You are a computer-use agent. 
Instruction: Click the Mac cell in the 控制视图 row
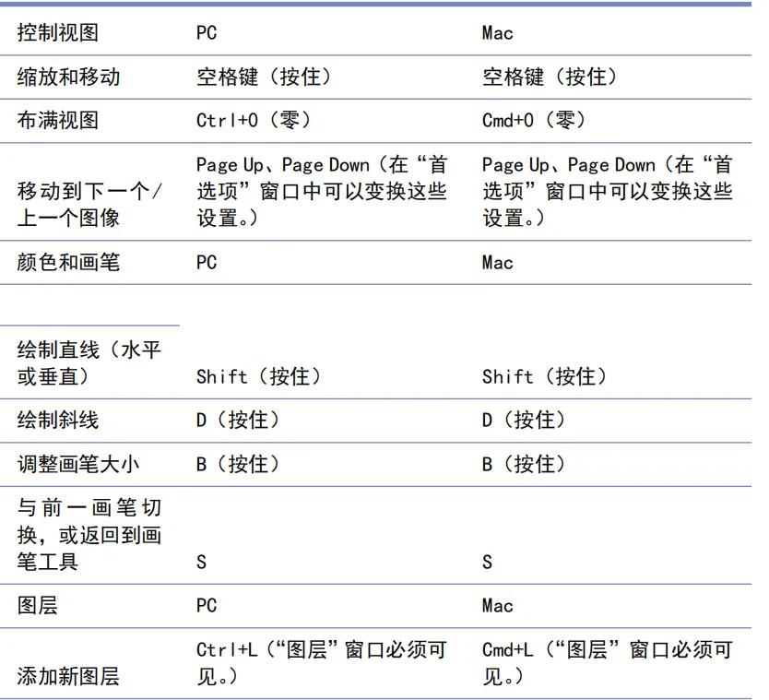(x=497, y=33)
